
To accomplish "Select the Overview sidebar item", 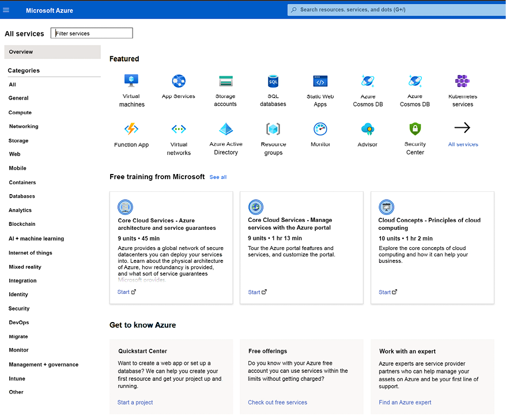I will (x=52, y=52).
